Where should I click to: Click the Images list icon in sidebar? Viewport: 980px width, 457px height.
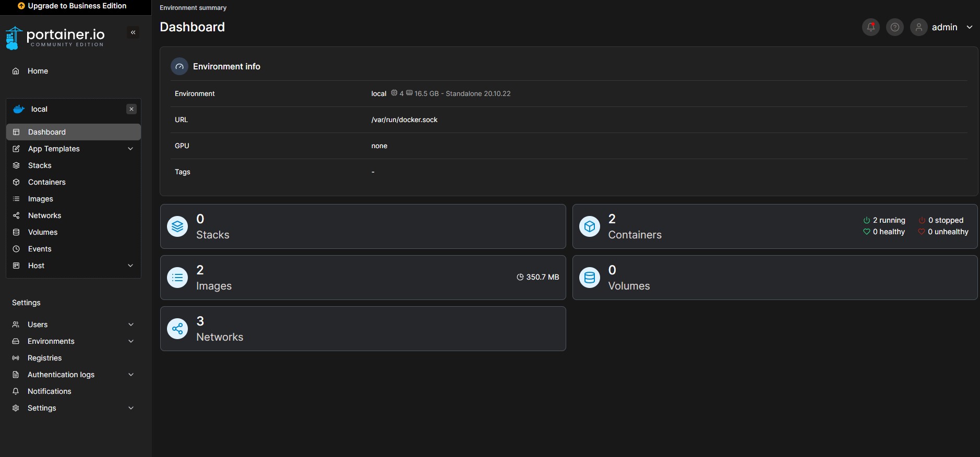click(16, 199)
